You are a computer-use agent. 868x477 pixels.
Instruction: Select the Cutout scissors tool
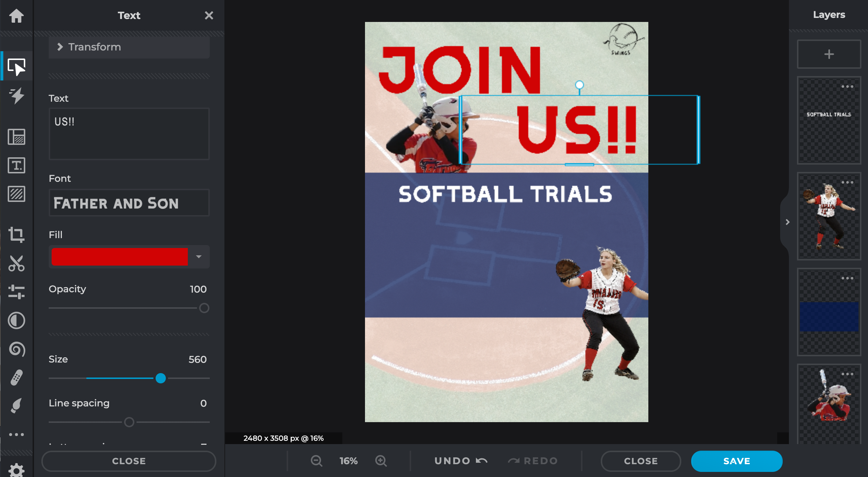tap(16, 263)
